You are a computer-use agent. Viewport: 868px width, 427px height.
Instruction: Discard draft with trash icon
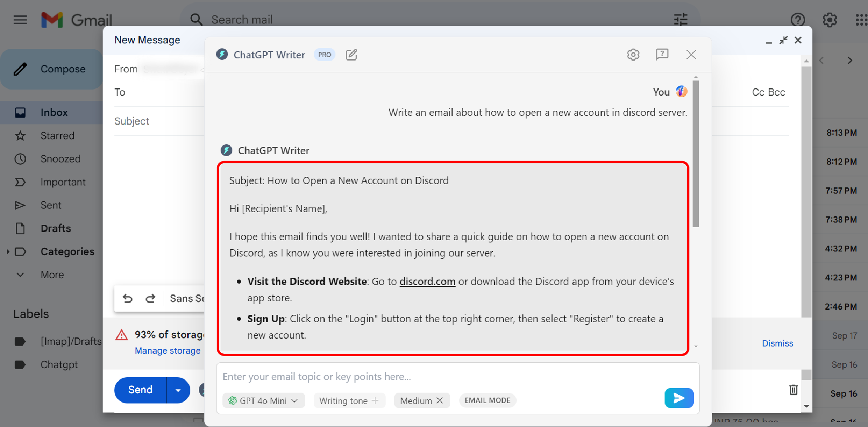coord(793,389)
